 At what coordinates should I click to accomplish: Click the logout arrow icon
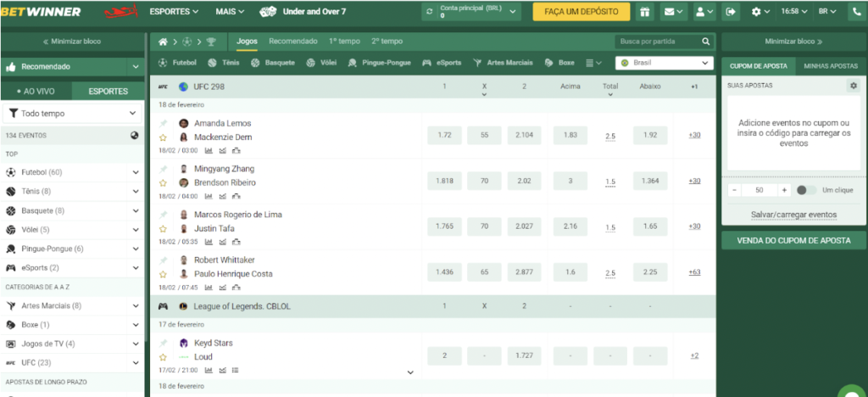coord(732,12)
